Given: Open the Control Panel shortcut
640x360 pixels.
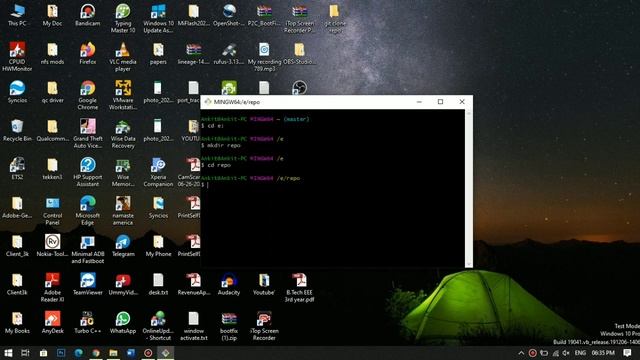Looking at the screenshot, I should click(x=52, y=210).
